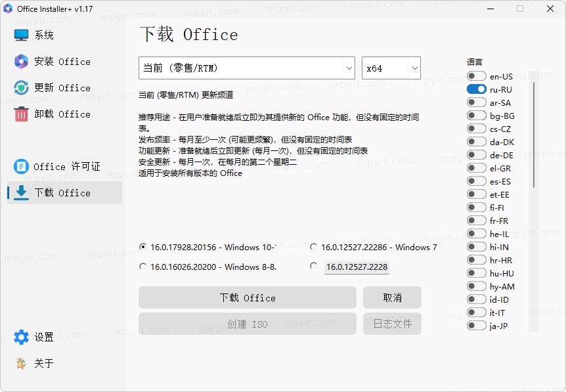Screen dimensions: 566x392
Task: Select version 16.0.12527.22286 for Windows 7
Action: pos(314,247)
